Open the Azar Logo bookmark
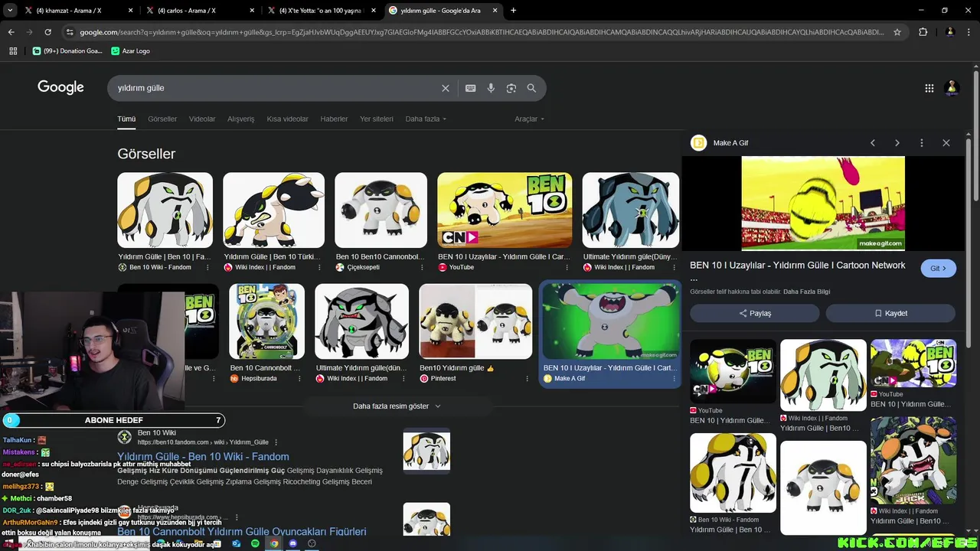The height and width of the screenshot is (551, 980). pos(130,51)
